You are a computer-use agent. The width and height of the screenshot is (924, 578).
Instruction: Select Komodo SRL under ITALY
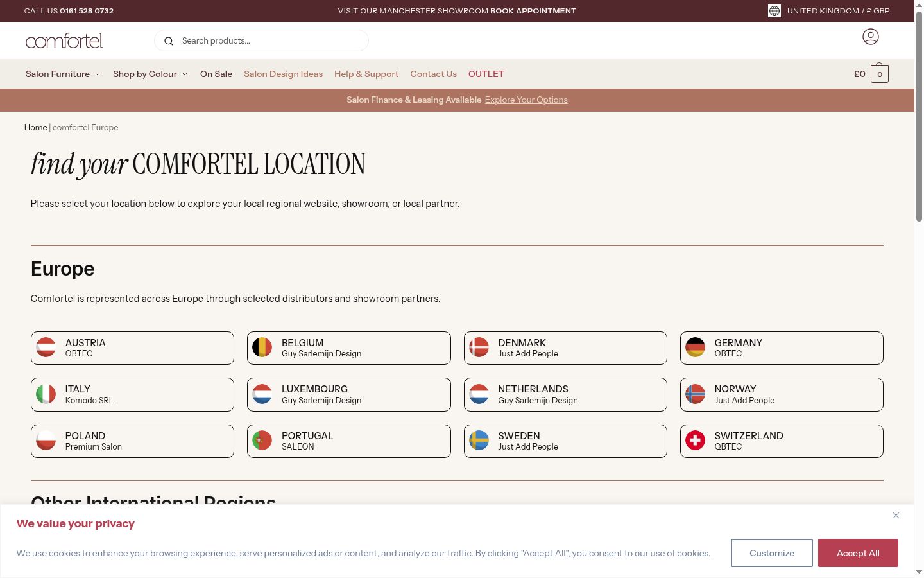click(89, 400)
